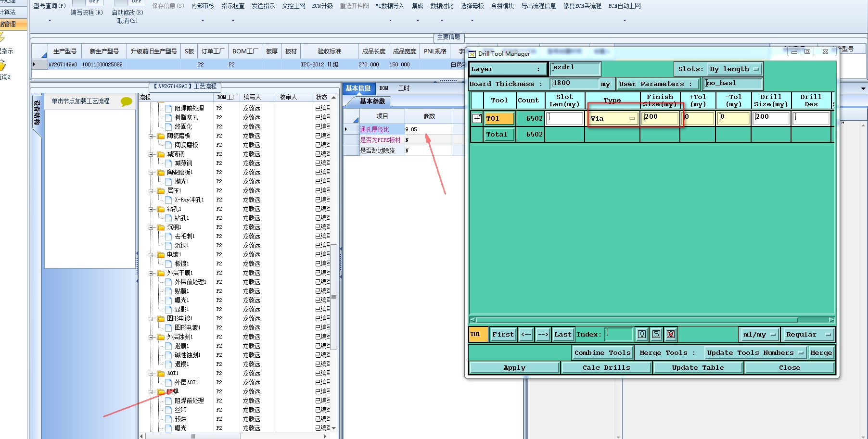Image resolution: width=868 pixels, height=439 pixels.
Task: Open the Type 'Via' dropdown for T01
Action: pos(613,119)
